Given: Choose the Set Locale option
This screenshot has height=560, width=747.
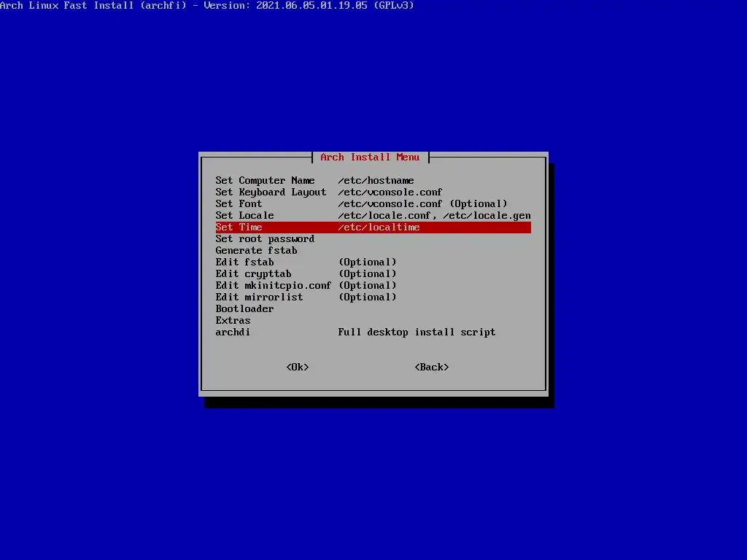Looking at the screenshot, I should (x=373, y=215).
